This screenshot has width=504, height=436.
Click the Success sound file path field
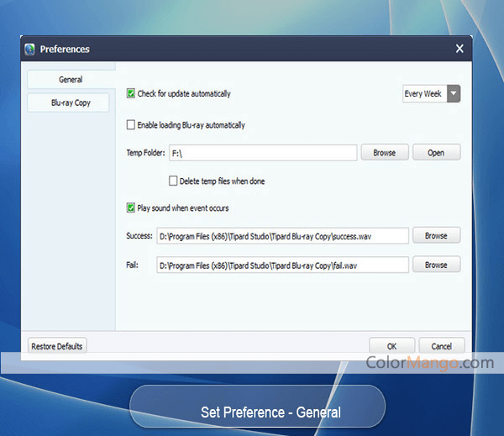[x=282, y=236]
